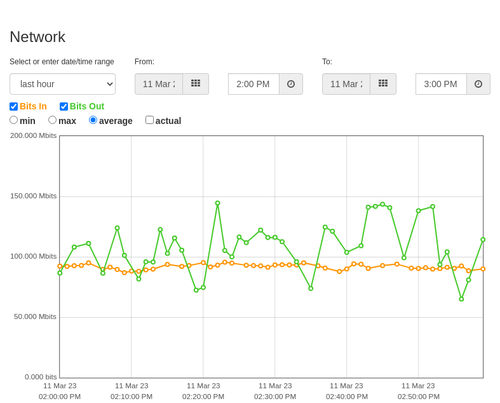The height and width of the screenshot is (403, 500).
Task: Click the '02:30:00 PM' x-axis label
Action: (x=275, y=397)
